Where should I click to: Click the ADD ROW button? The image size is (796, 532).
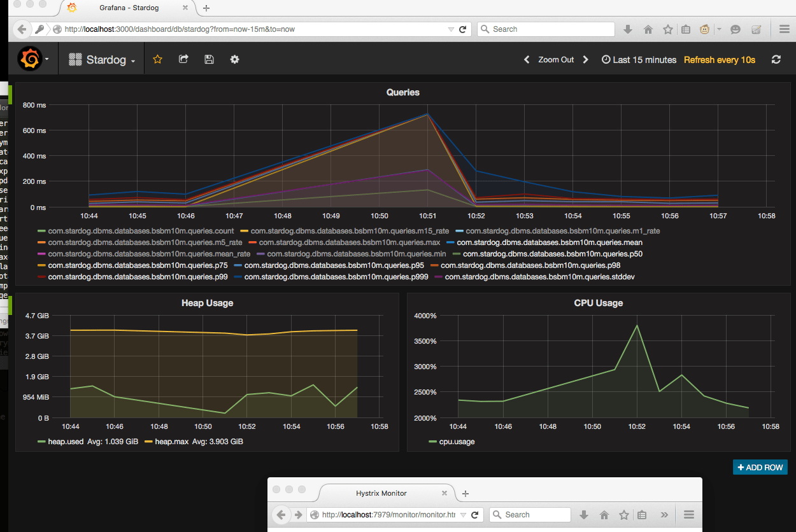(760, 467)
